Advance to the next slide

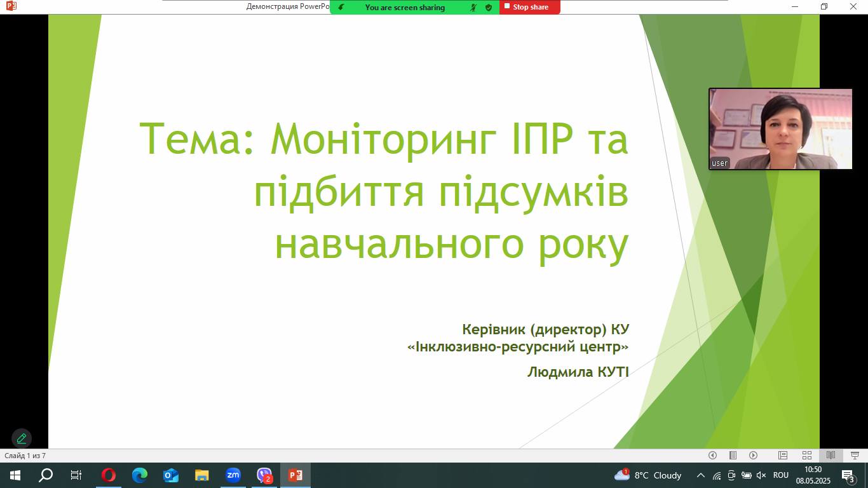(x=753, y=455)
